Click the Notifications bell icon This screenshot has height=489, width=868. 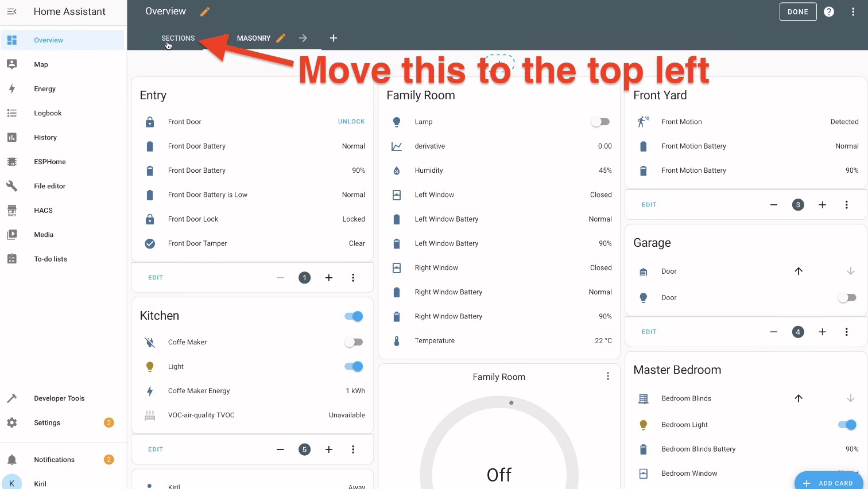pyautogui.click(x=11, y=460)
